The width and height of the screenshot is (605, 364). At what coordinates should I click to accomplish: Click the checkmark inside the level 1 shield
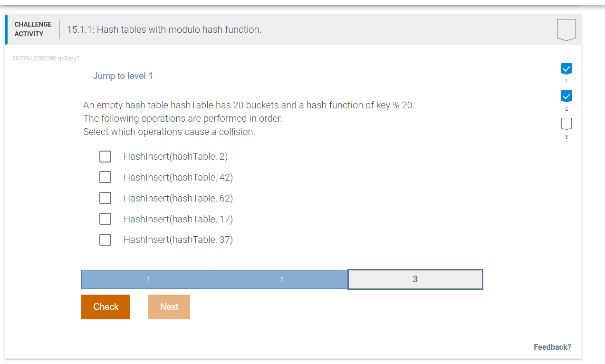click(566, 68)
